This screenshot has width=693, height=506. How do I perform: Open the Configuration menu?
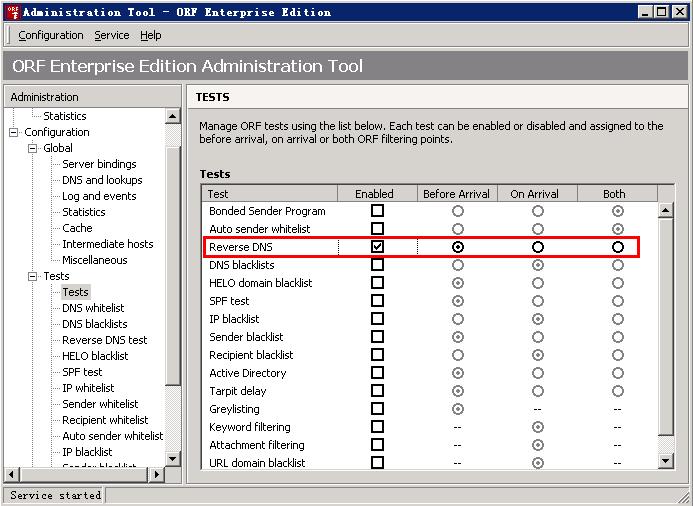51,35
